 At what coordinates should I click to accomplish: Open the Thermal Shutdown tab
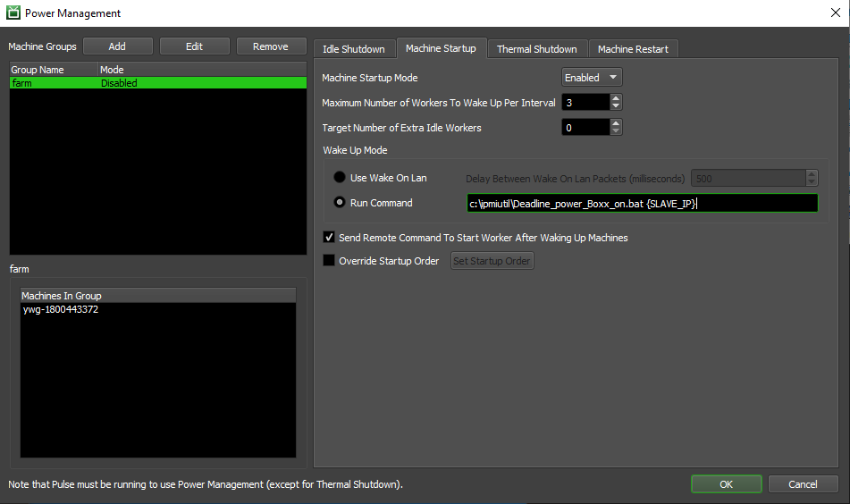pos(537,49)
